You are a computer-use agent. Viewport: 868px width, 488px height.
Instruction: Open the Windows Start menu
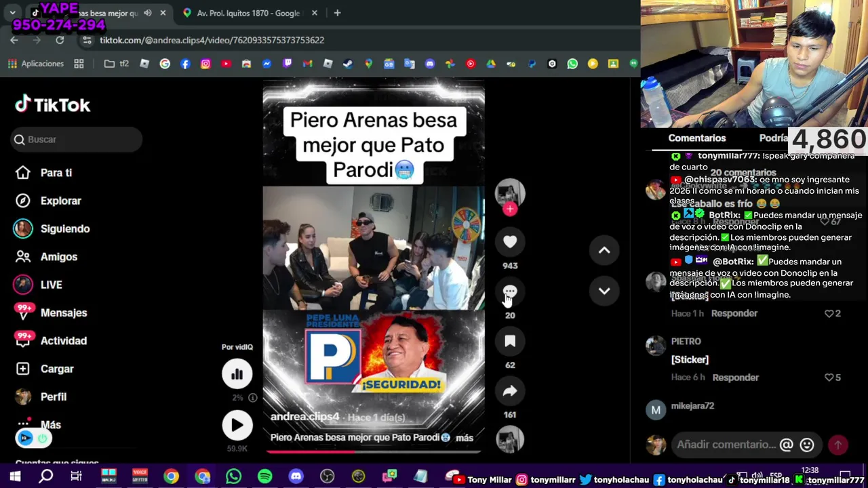[x=15, y=476]
